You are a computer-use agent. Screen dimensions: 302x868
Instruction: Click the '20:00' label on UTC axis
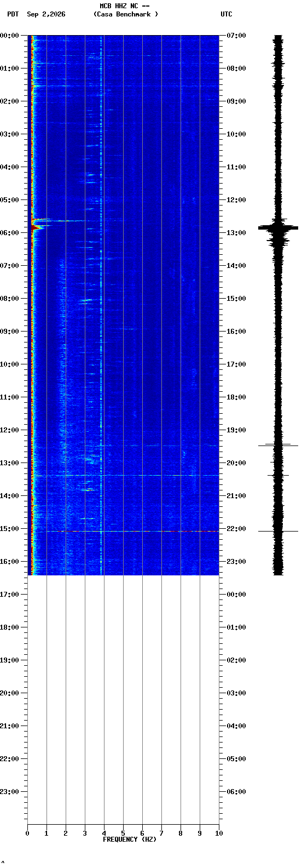pos(236,463)
